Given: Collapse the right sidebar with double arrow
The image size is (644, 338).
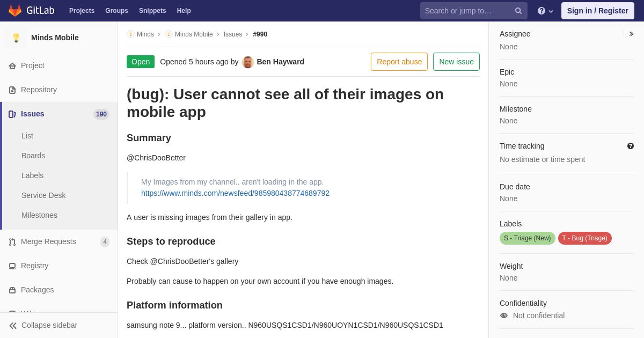Looking at the screenshot, I should click(x=631, y=34).
